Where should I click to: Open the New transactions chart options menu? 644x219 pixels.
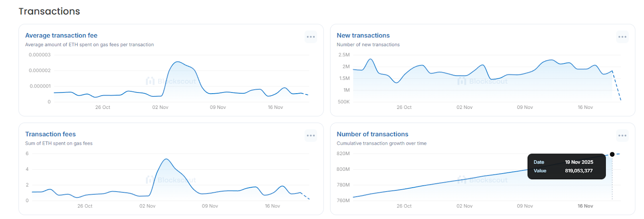point(622,37)
